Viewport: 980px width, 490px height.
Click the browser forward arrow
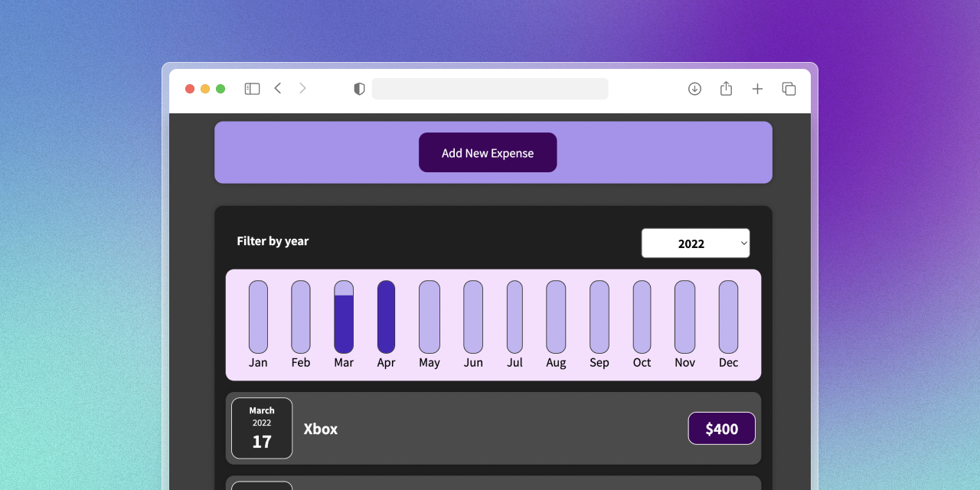pos(302,88)
